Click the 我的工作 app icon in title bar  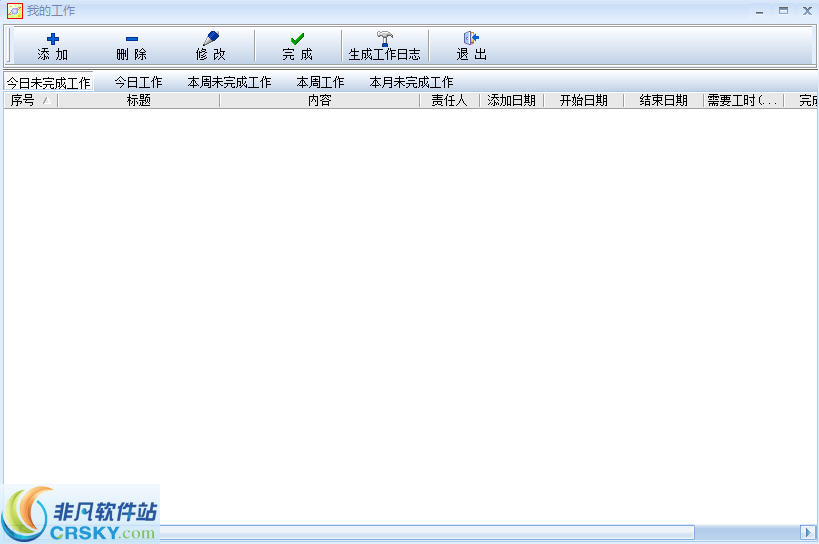point(14,11)
